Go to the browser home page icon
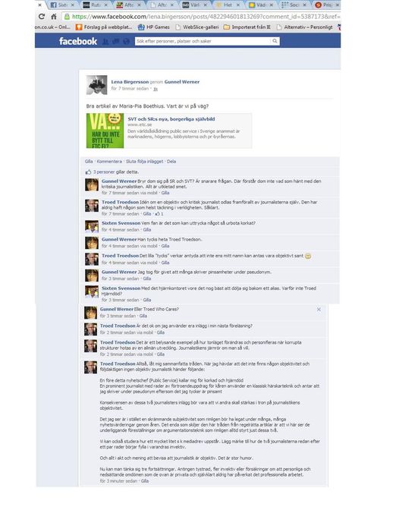The width and height of the screenshot is (399, 532). [54, 17]
